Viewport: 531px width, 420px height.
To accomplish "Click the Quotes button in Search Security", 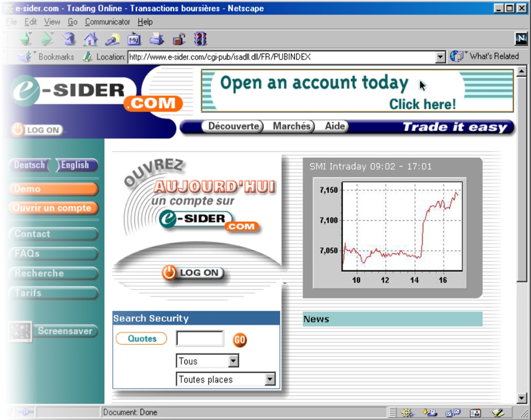I will pos(142,339).
